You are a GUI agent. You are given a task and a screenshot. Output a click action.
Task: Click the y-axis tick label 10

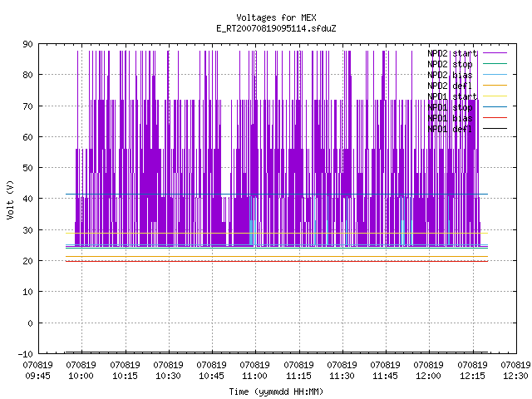27,292
